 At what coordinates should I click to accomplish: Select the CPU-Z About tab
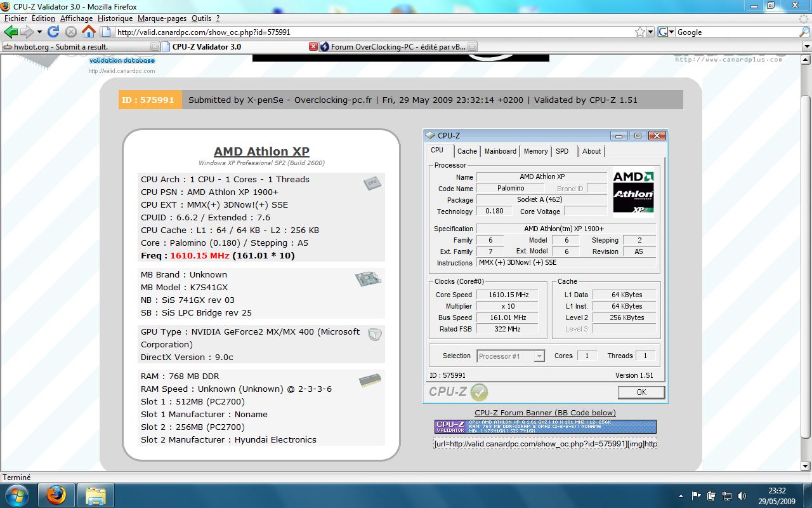(592, 151)
